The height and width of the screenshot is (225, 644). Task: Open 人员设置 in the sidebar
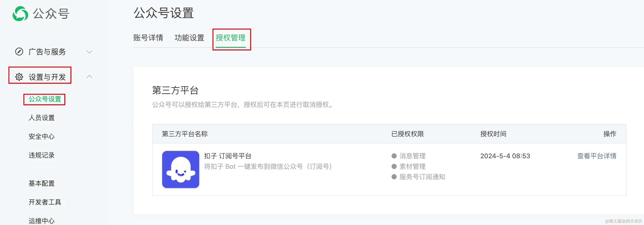[41, 118]
